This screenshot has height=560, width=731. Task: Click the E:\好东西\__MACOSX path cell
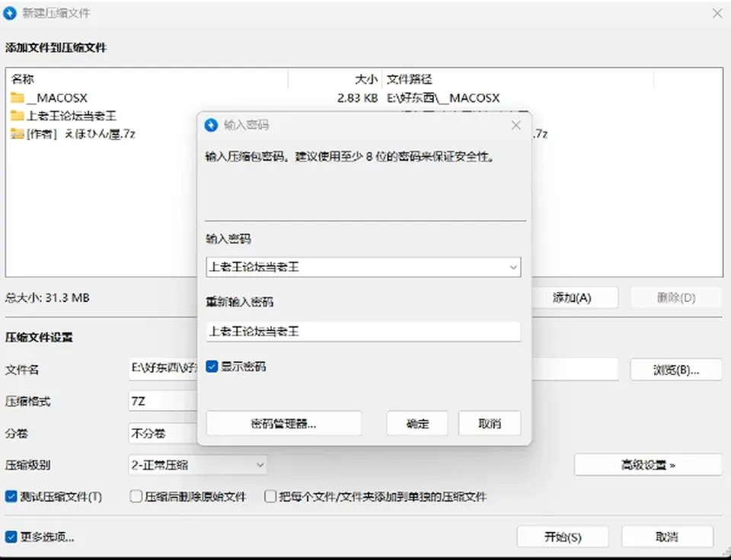[443, 98]
